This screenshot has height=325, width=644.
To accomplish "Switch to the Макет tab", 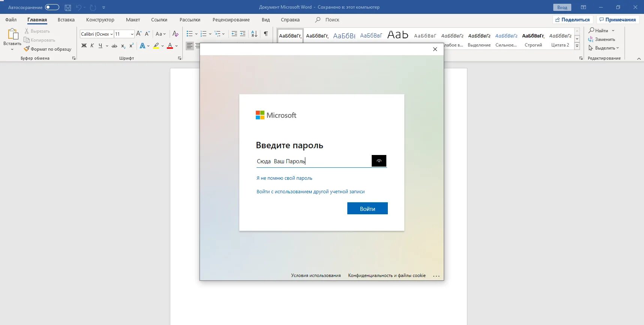I will pyautogui.click(x=133, y=20).
